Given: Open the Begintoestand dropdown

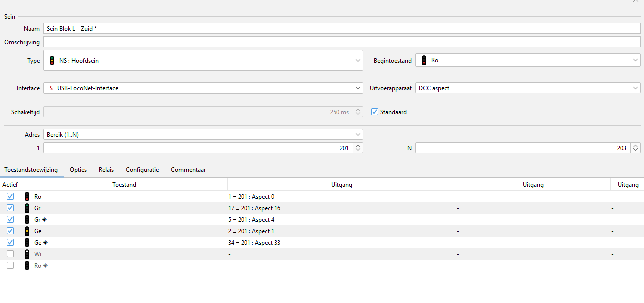Looking at the screenshot, I should coord(528,60).
